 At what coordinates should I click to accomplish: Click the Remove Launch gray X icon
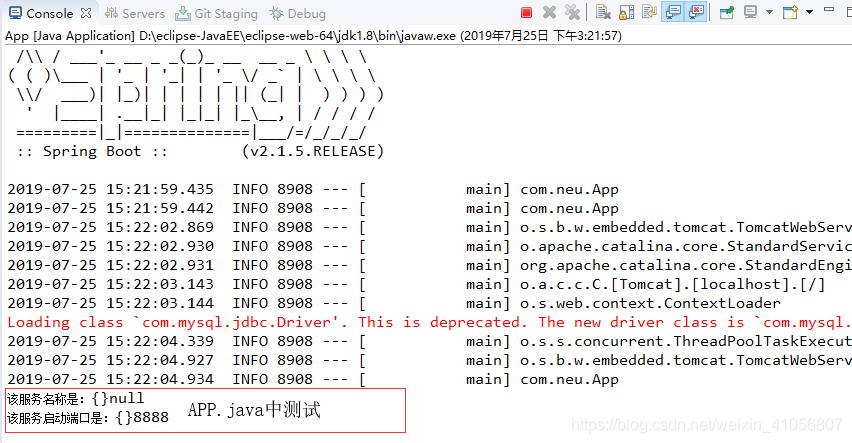coord(549,13)
